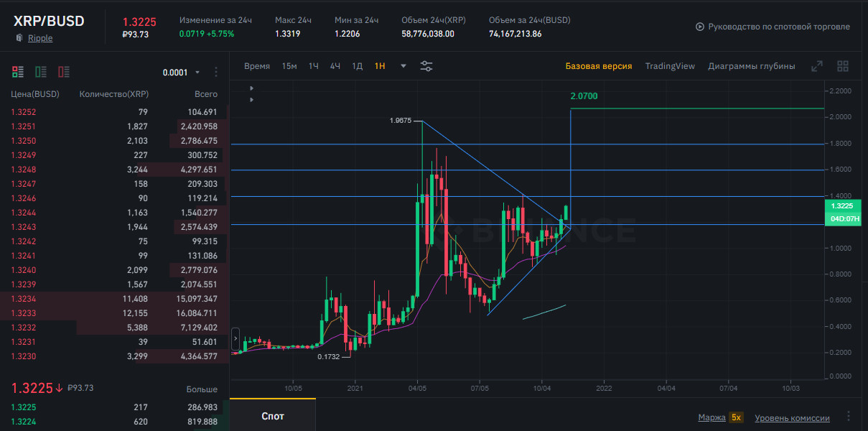Select the sell order at 1.3230
The image size is (868, 431).
(114, 356)
